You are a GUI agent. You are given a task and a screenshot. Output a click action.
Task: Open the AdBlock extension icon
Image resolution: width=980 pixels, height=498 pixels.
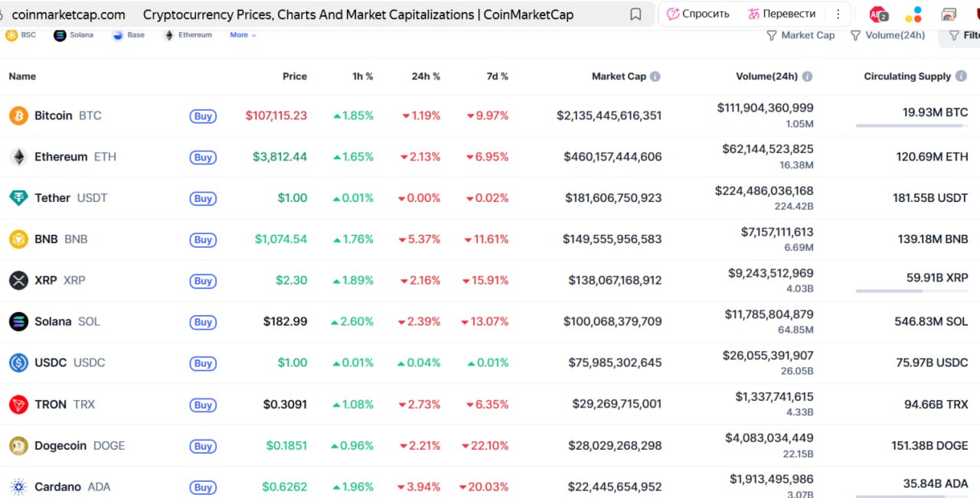pos(878,15)
